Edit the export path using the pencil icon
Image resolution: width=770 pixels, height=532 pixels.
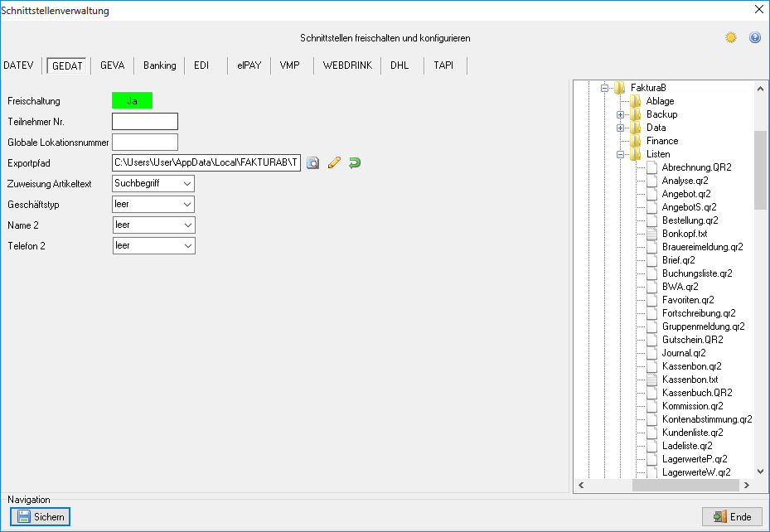pos(334,162)
